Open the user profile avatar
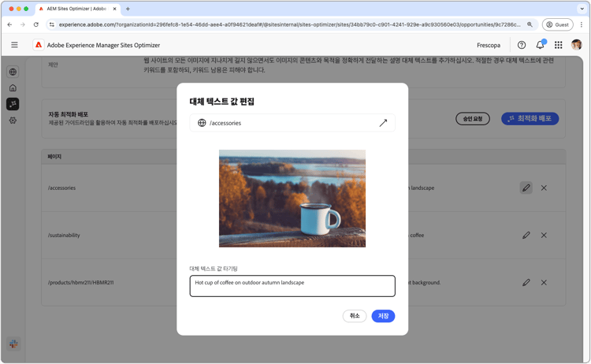The height and width of the screenshot is (364, 591). point(576,45)
